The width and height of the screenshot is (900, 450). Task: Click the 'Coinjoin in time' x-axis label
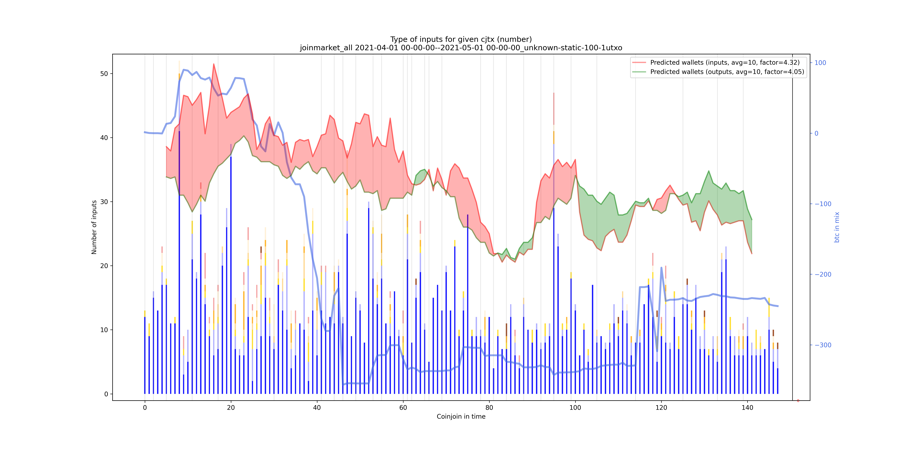[x=460, y=416]
